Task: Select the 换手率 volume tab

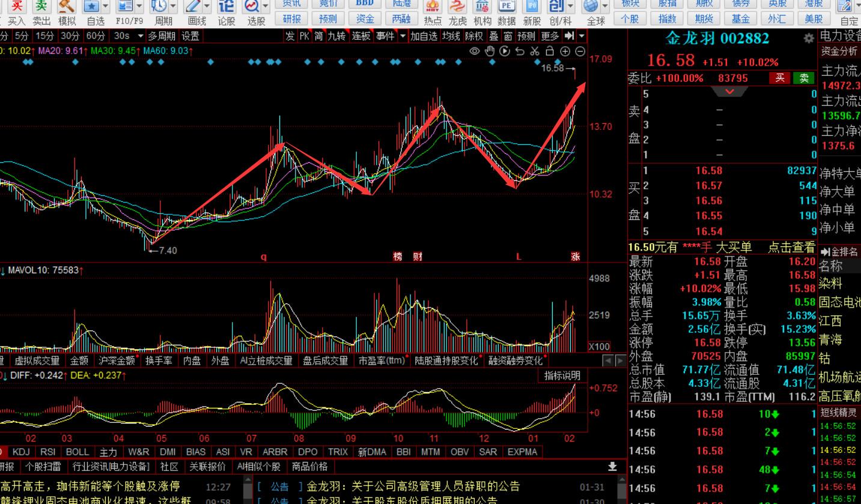Action: 159,360
